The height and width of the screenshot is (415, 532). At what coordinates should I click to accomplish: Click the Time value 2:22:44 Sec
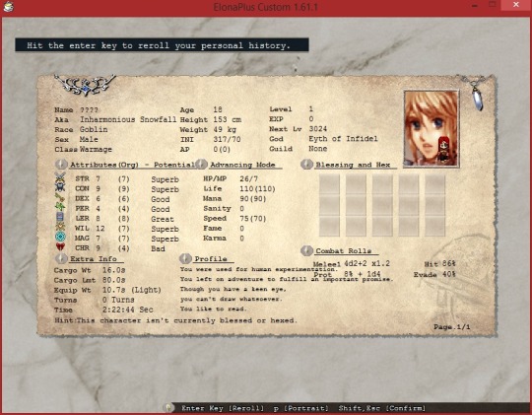pyautogui.click(x=127, y=310)
